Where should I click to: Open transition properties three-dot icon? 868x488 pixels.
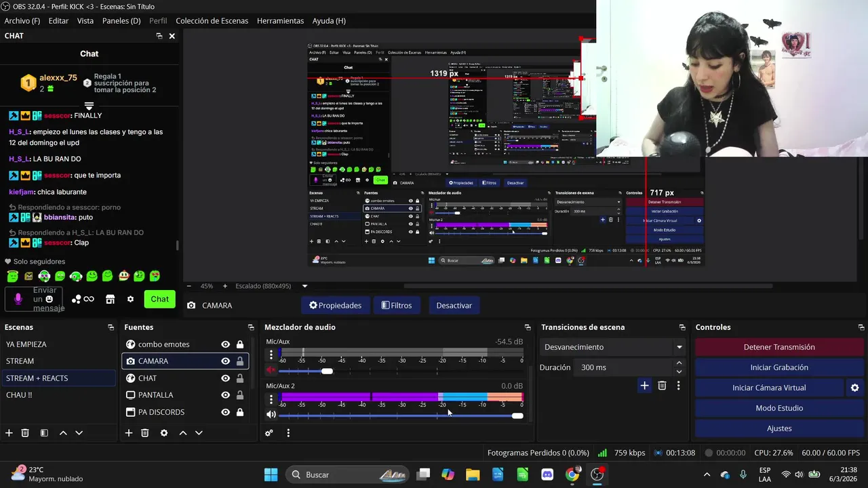[x=678, y=386]
